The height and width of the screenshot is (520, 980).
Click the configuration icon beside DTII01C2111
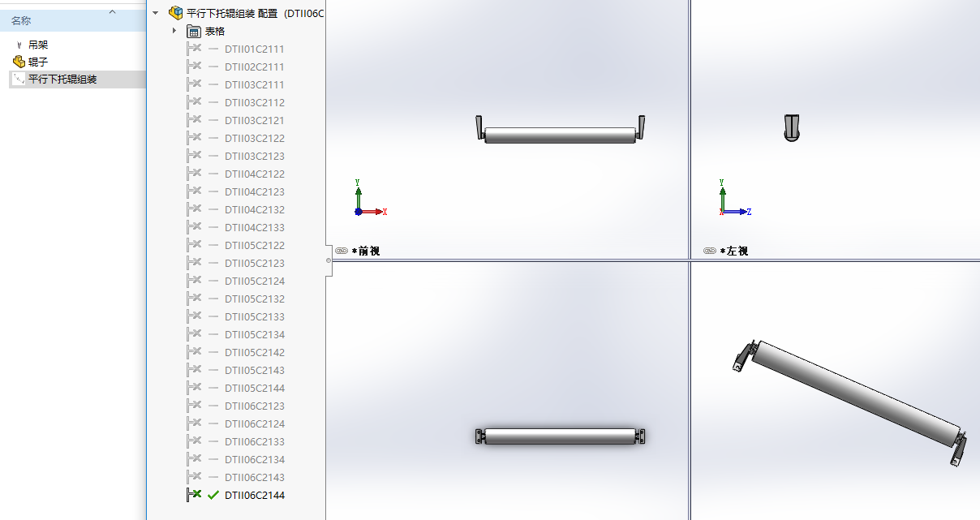194,49
